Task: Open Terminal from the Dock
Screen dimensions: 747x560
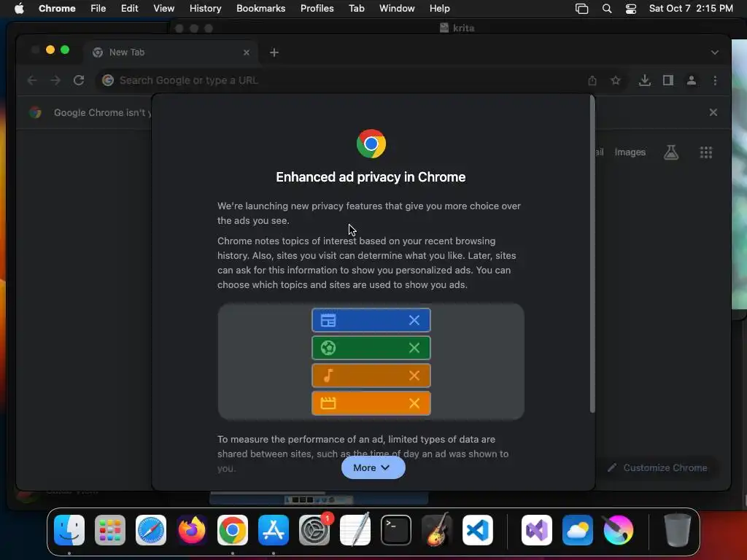Action: pyautogui.click(x=396, y=530)
